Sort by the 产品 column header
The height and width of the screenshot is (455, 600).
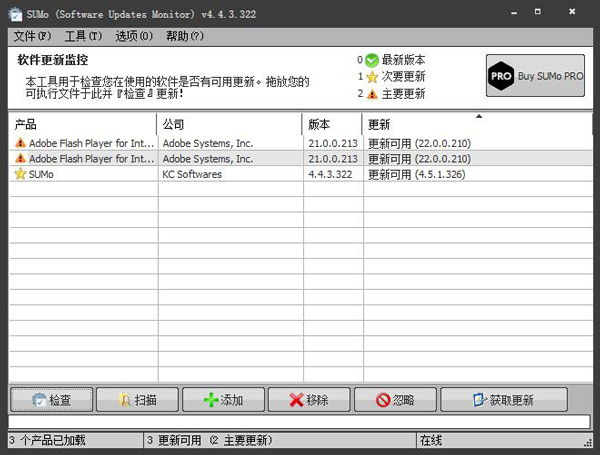(x=83, y=124)
